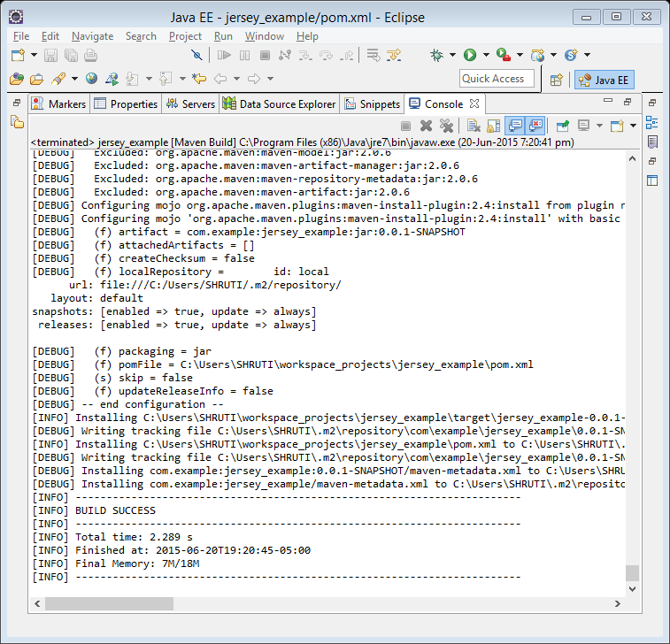Expand Display Selected Console dropdown arrow

(599, 126)
